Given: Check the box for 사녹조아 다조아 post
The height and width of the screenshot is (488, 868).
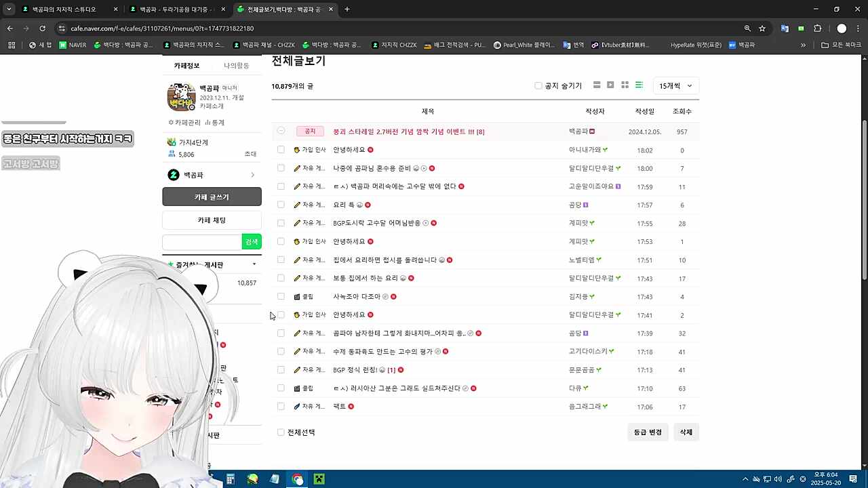Looking at the screenshot, I should pos(281,296).
